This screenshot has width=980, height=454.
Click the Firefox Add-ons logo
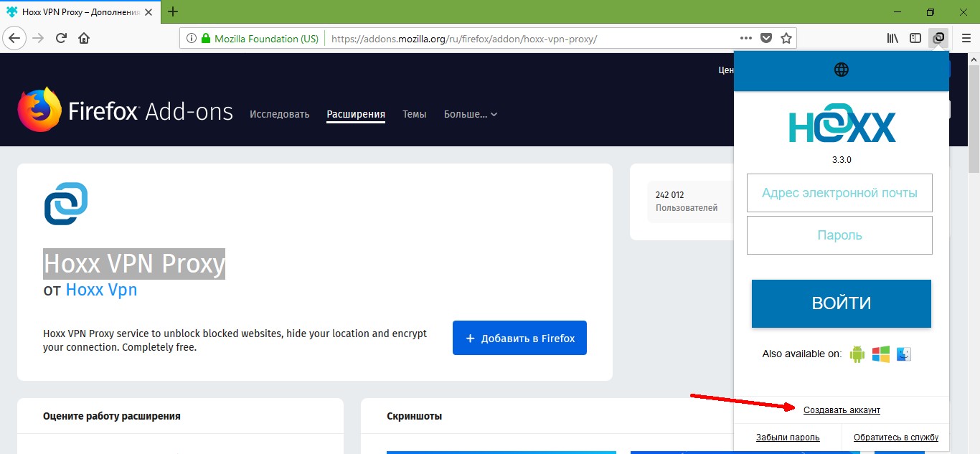pos(126,111)
